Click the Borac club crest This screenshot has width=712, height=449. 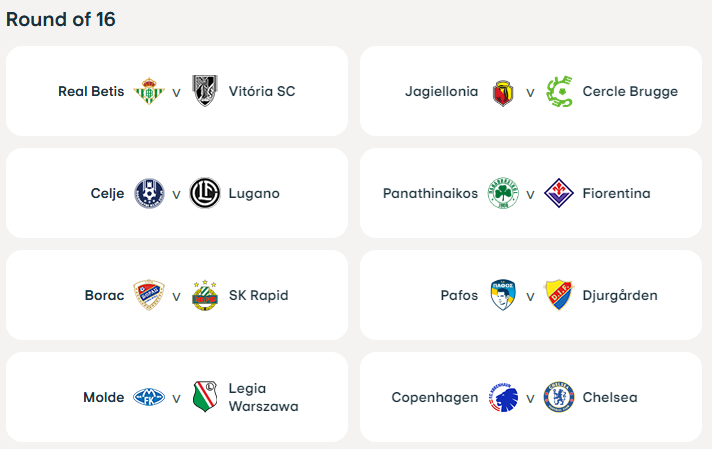point(148,295)
